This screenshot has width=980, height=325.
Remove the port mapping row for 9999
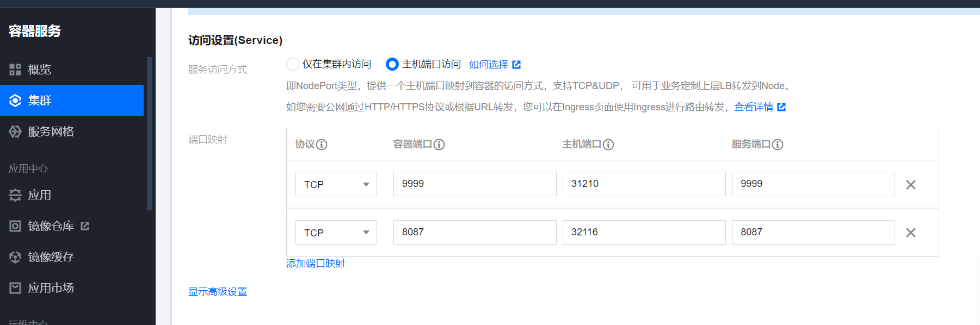911,185
